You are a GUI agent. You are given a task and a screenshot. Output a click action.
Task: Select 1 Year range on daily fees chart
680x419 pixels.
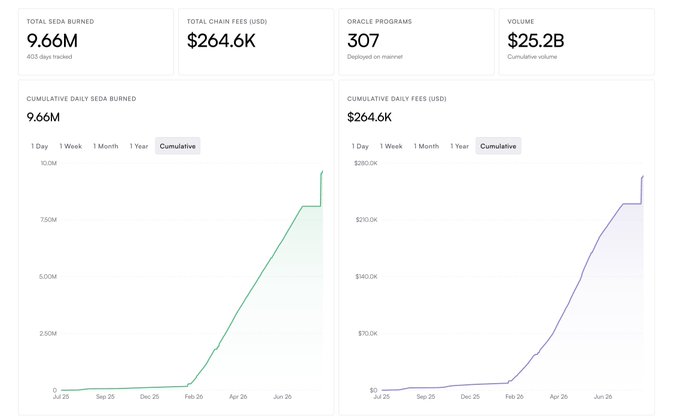[x=460, y=146]
